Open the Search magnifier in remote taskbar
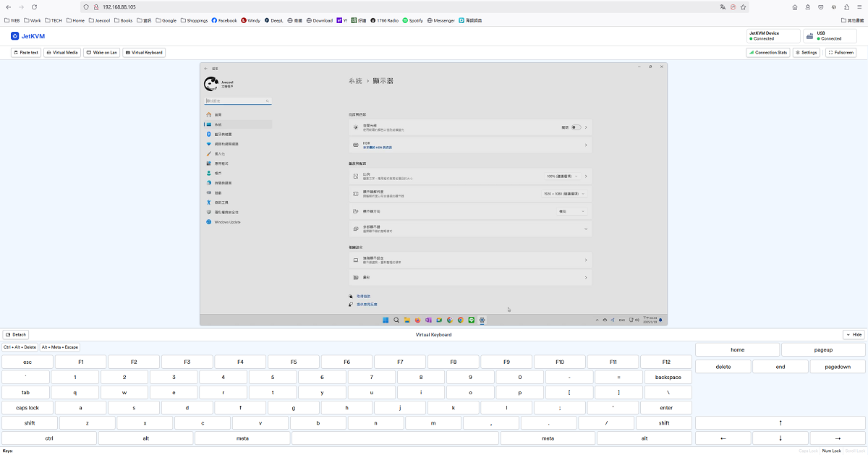Viewport: 868px width, 455px height. (x=396, y=320)
